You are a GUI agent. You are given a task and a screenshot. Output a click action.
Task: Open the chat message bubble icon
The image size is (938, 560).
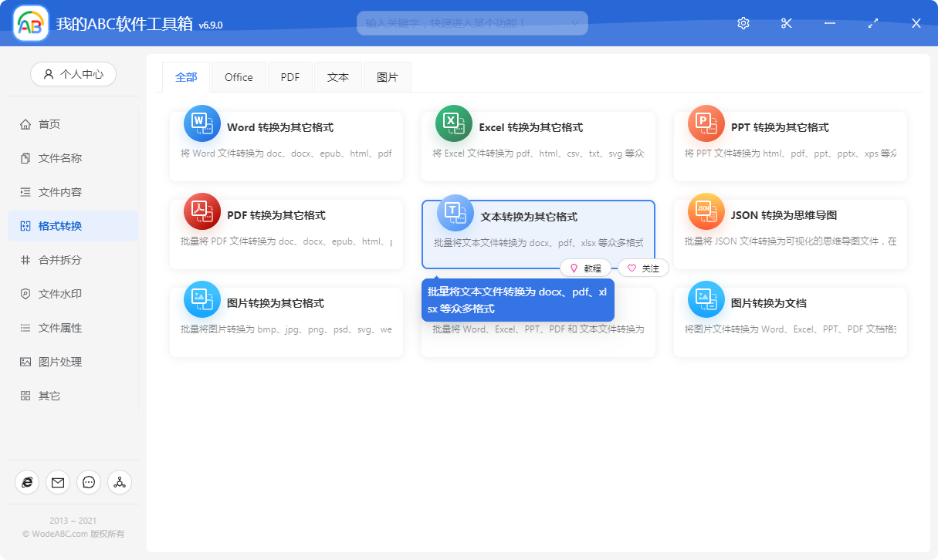pos(89,482)
